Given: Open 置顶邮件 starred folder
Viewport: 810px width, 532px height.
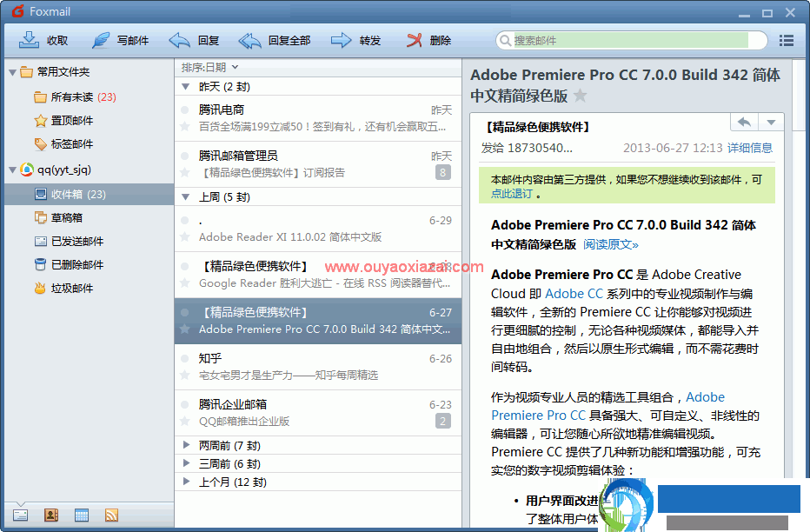Looking at the screenshot, I should [x=63, y=120].
